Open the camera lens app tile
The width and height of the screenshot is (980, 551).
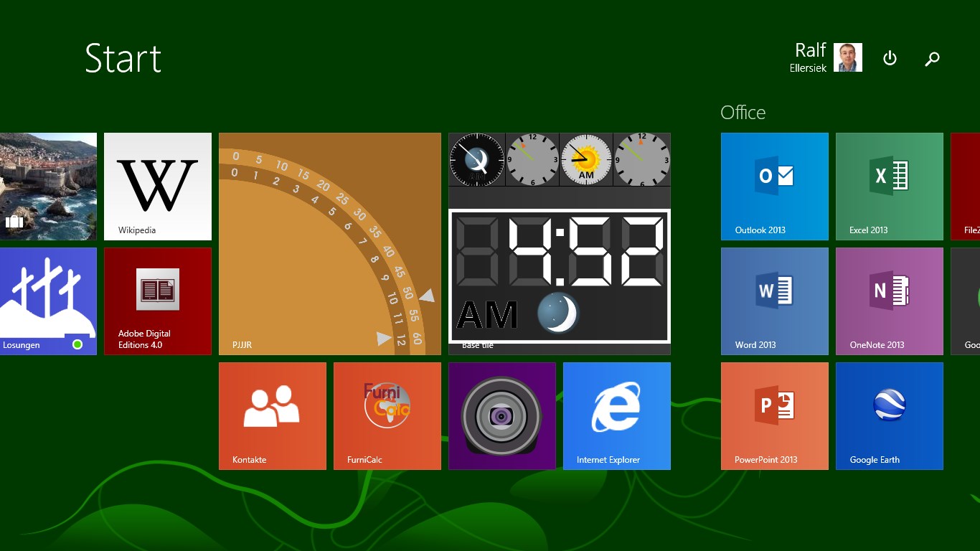[501, 415]
